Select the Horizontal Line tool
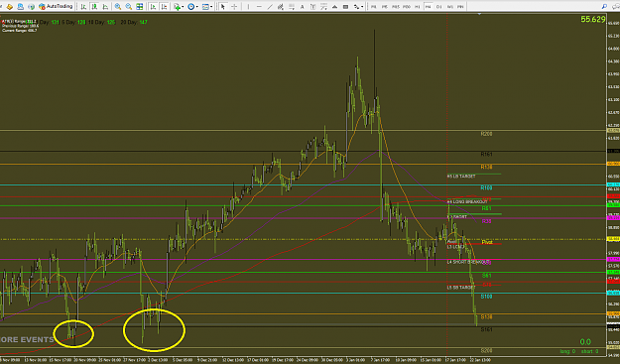The width and height of the screenshot is (620, 364). [x=259, y=7]
